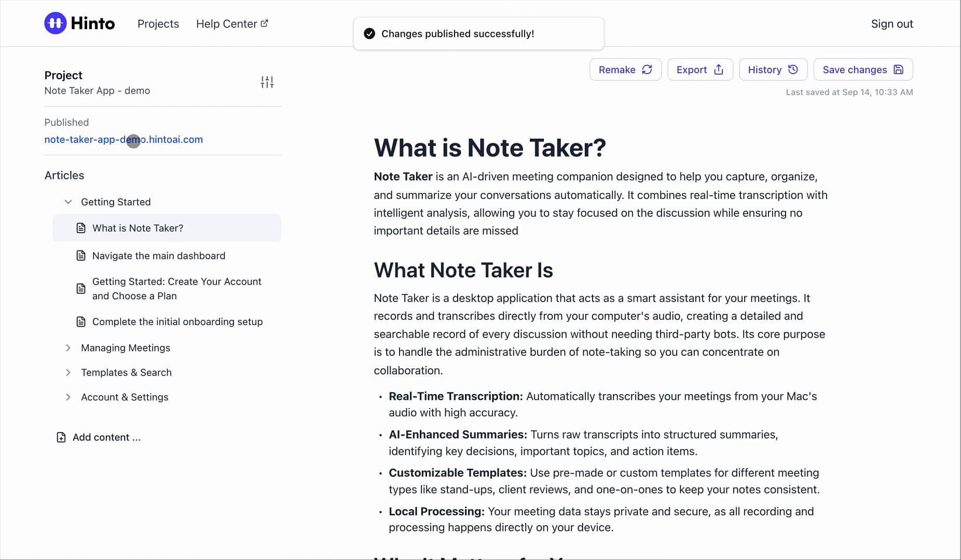Collapse the Getting Started section
961x560 pixels.
pos(68,202)
